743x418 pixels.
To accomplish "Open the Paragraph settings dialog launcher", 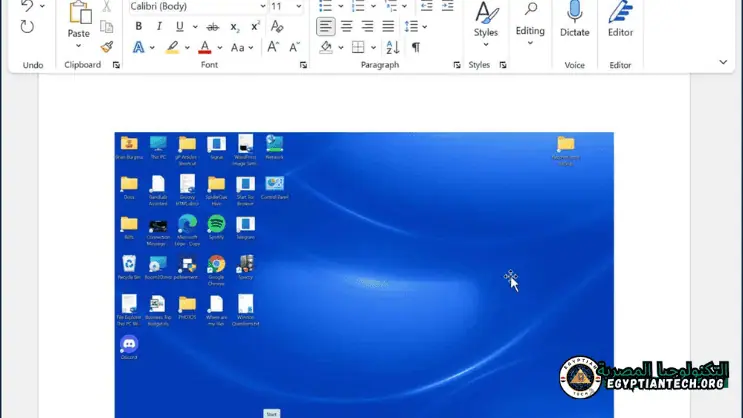I will (x=457, y=65).
